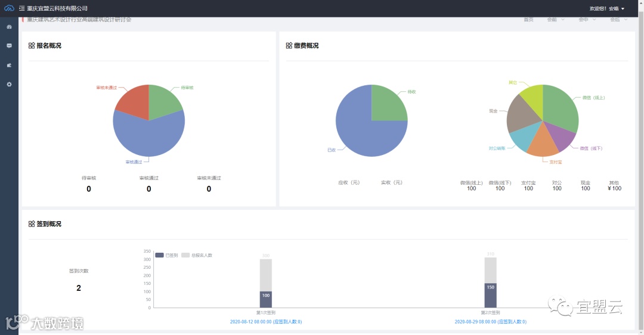Click the gray bar topped with 300
Viewport: 644px width, 335px height.
tap(266, 275)
